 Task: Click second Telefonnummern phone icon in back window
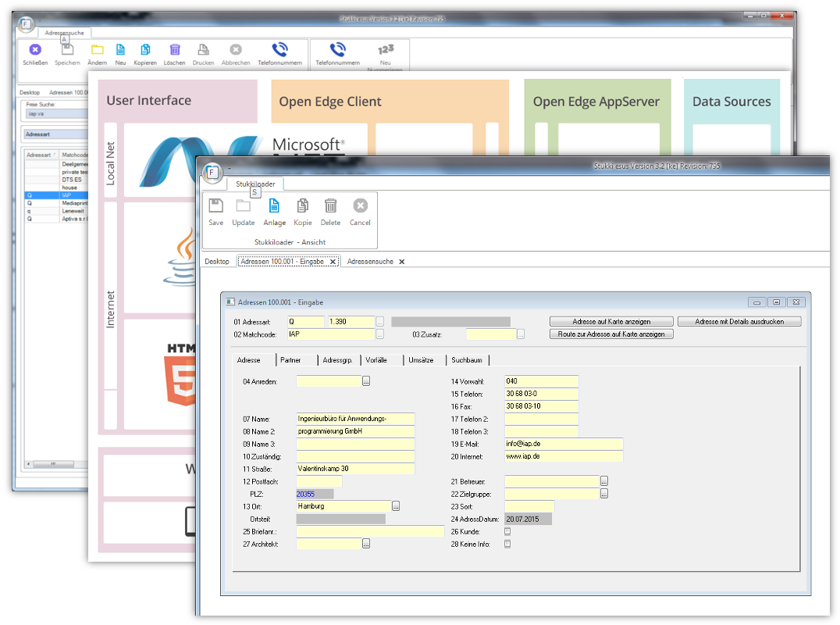pyautogui.click(x=337, y=50)
